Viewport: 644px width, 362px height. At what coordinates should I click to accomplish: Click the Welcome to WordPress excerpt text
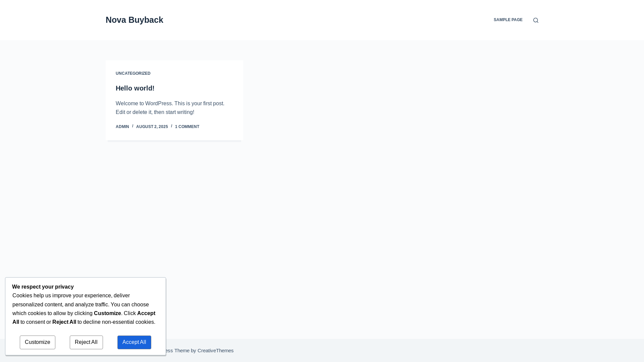(x=170, y=108)
